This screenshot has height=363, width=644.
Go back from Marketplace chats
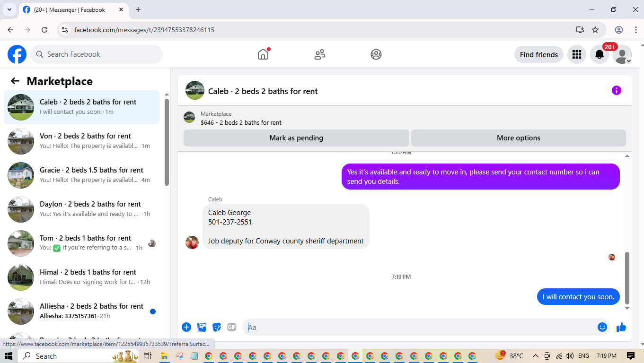point(15,81)
